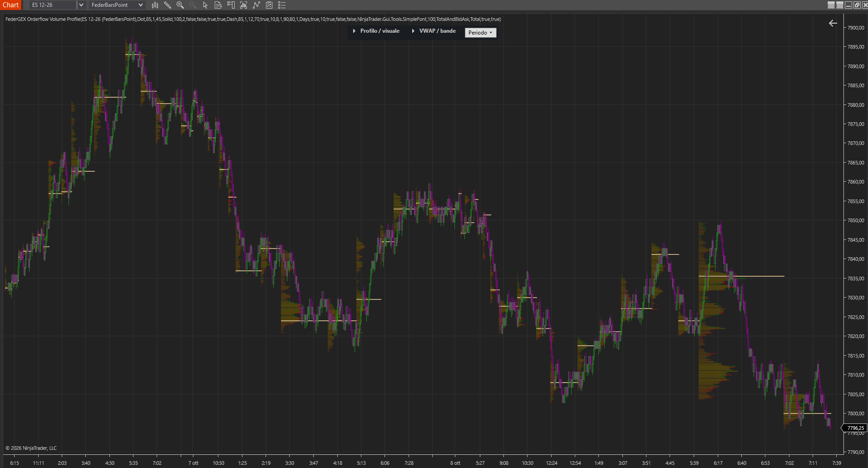The height and width of the screenshot is (468, 868).
Task: Minimize the chart window
Action: coord(848,5)
